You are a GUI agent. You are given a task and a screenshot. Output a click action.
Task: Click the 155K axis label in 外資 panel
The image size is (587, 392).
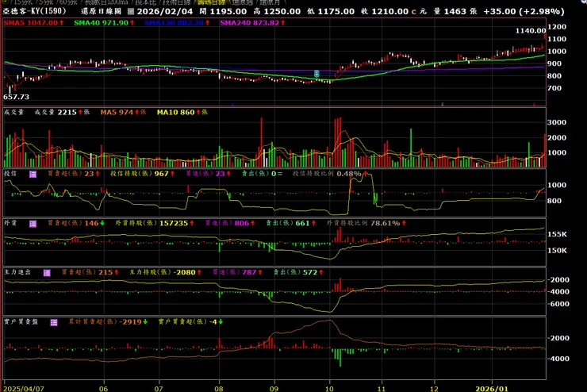pyautogui.click(x=557, y=234)
